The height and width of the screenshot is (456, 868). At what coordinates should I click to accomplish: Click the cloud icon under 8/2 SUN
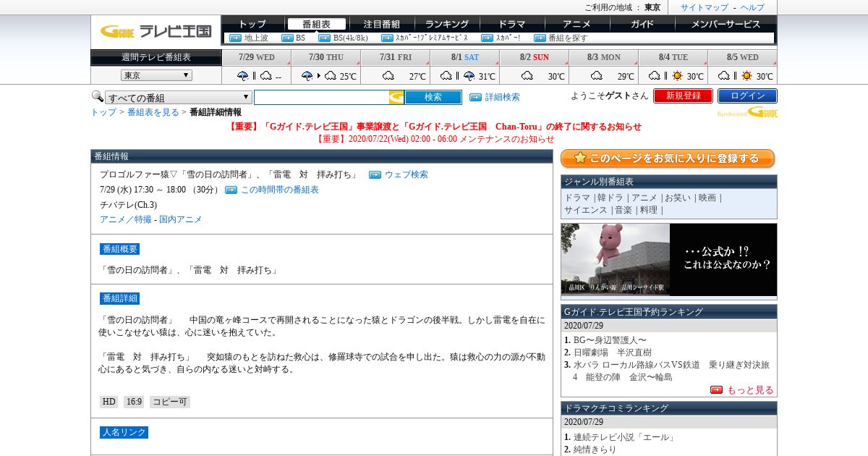pos(527,76)
